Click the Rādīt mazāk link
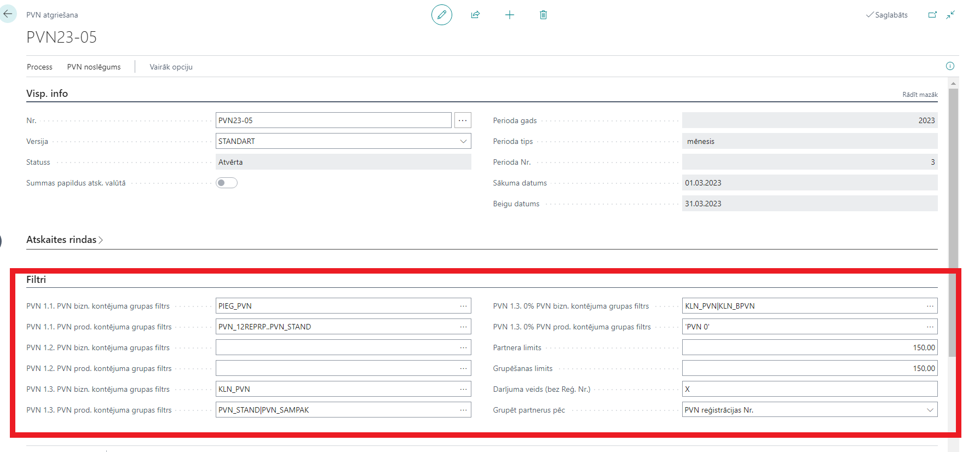This screenshot has width=980, height=452. pyautogui.click(x=920, y=95)
